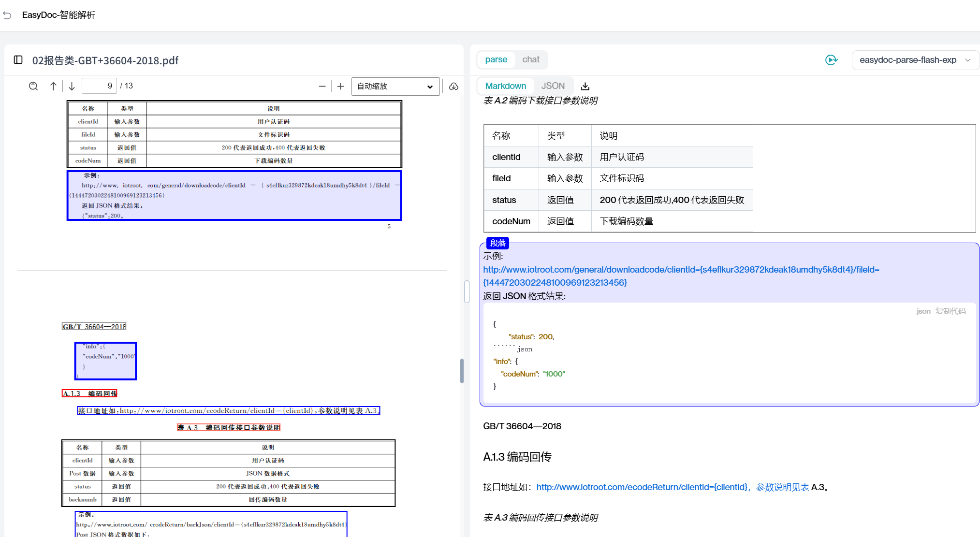The width and height of the screenshot is (980, 537).
Task: Open the iotroot ecodeReturn URL link
Action: (642, 487)
